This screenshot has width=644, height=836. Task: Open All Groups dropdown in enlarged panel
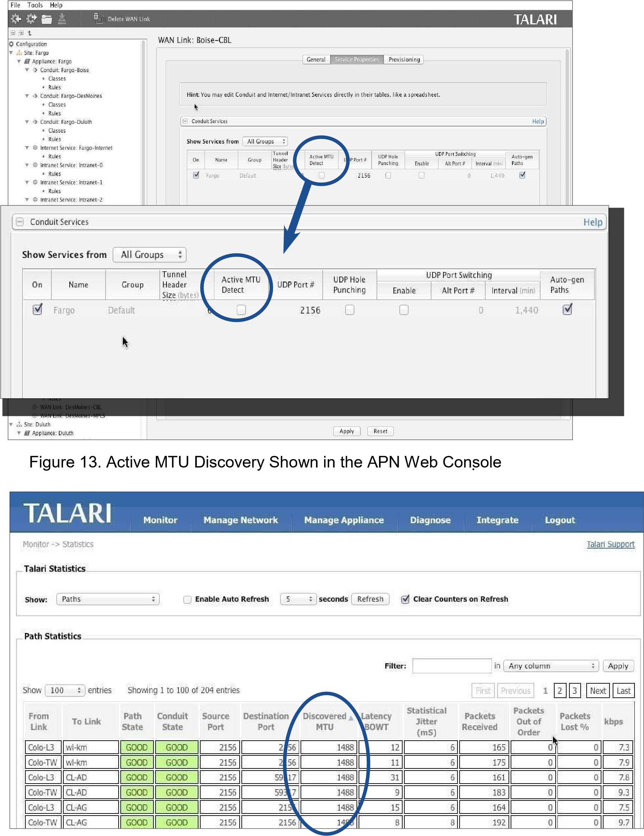150,255
